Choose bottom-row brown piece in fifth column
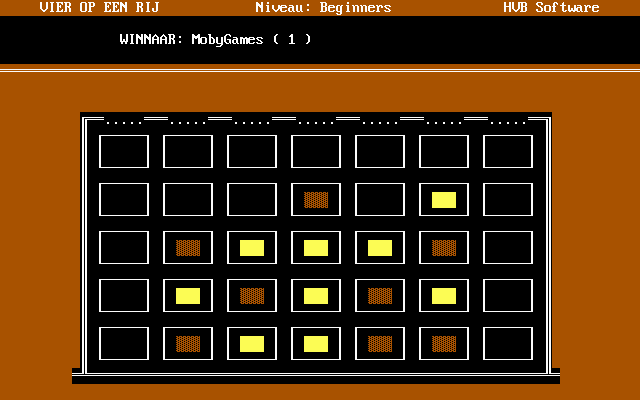Image resolution: width=640 pixels, height=400 pixels. [x=380, y=344]
